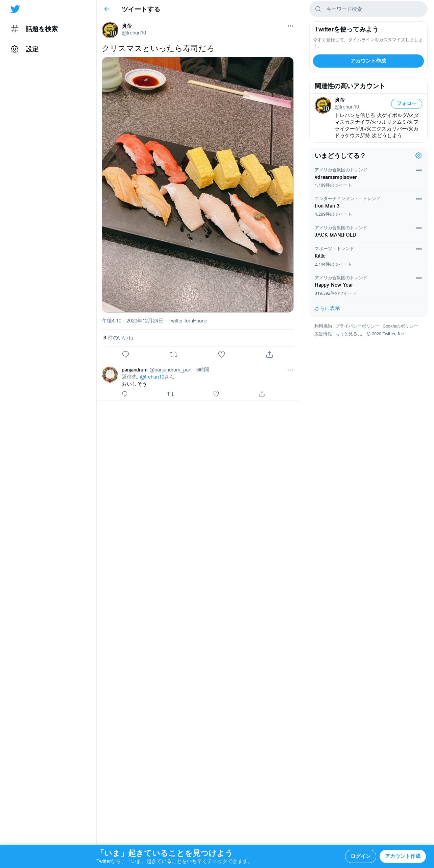This screenshot has height=868, width=434.
Task: Click ログイン button in bottom banner
Action: point(360,856)
